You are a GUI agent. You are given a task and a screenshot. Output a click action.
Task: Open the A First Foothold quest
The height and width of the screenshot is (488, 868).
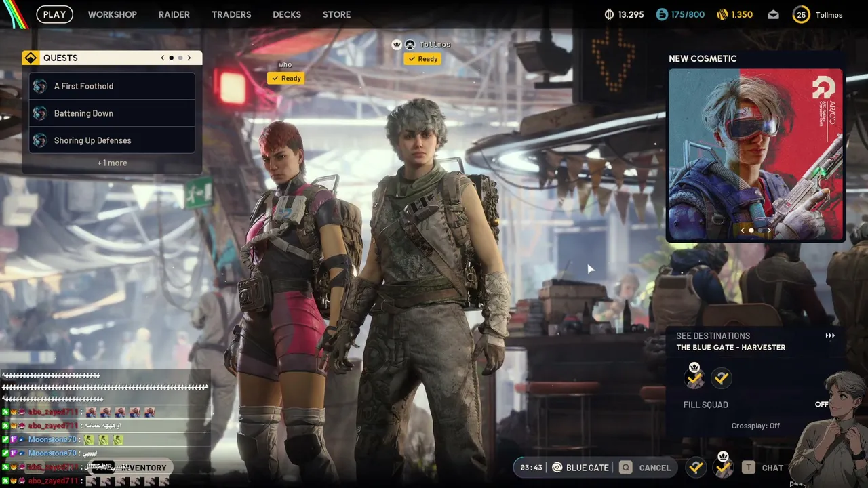pyautogui.click(x=112, y=86)
